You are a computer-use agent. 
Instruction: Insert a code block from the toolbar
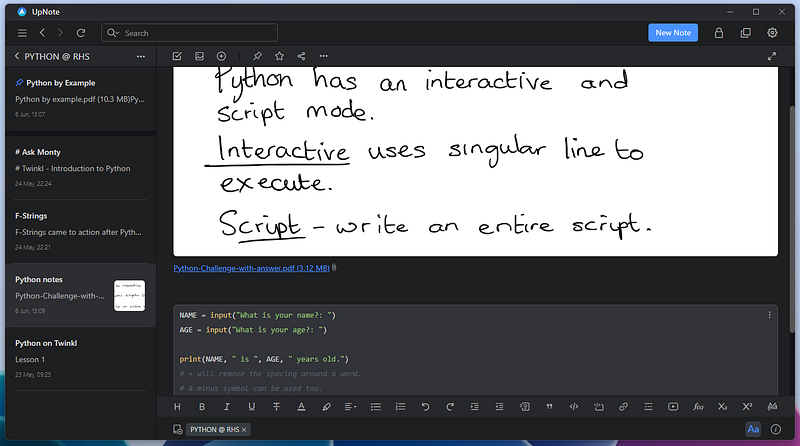click(x=574, y=407)
